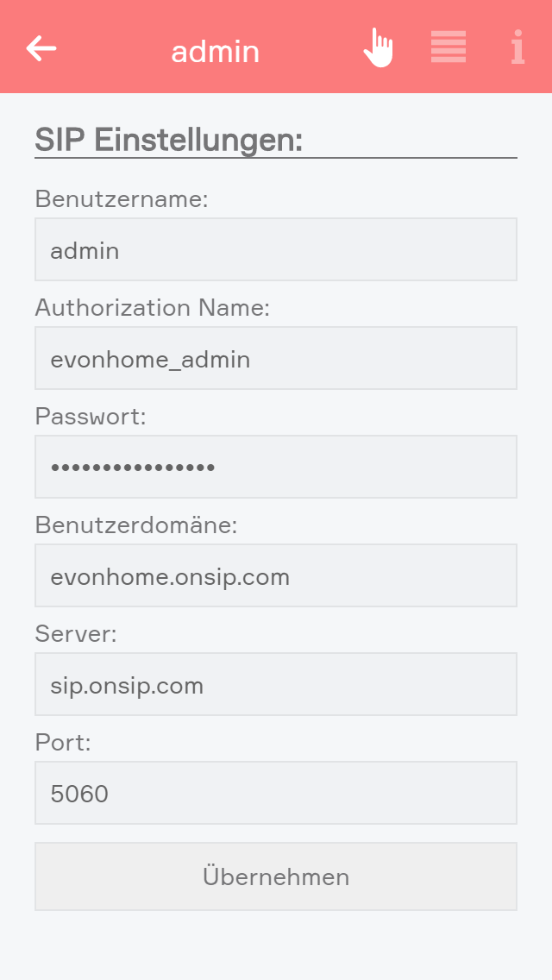Image resolution: width=552 pixels, height=980 pixels.
Task: Click the Port label
Action: coord(63,743)
